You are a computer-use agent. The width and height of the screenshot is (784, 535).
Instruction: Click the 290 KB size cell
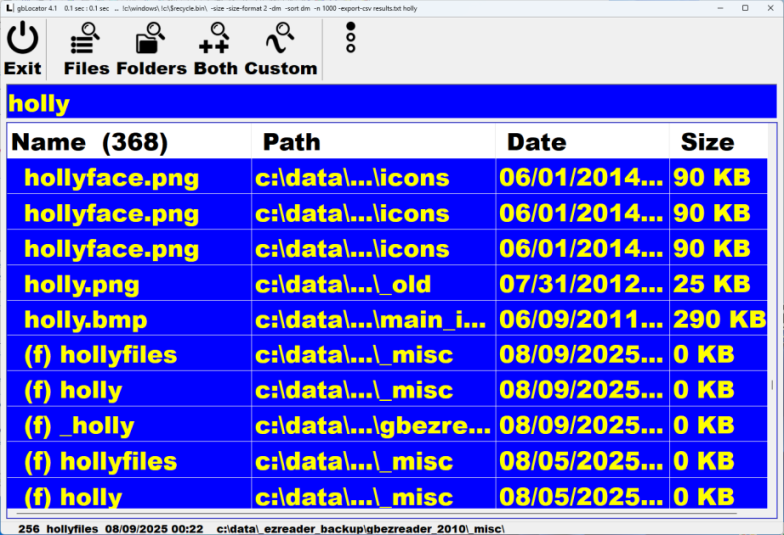tap(720, 320)
